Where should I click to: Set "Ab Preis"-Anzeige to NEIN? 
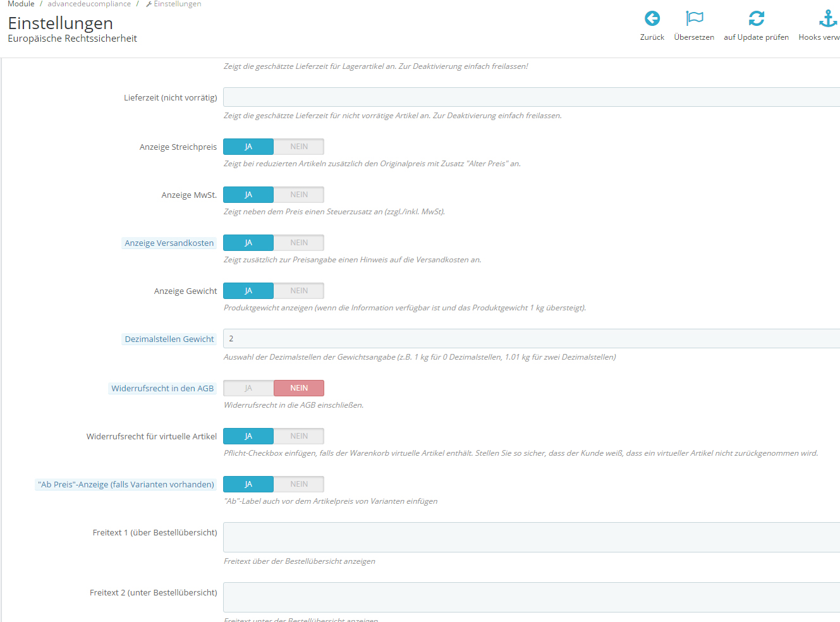point(299,484)
